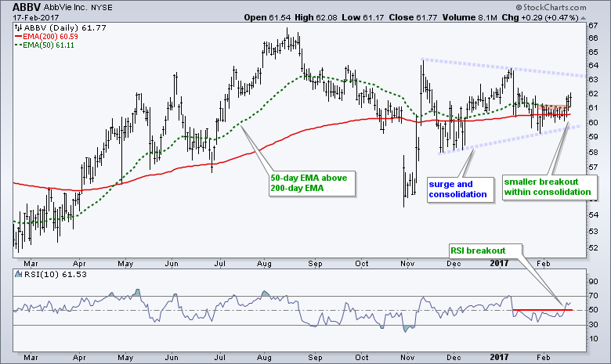Click the 64 price axis label
The height and width of the screenshot is (364, 611).
[593, 66]
